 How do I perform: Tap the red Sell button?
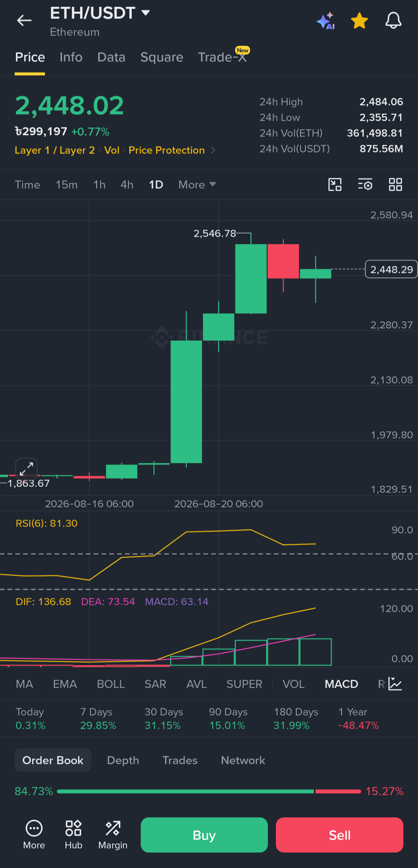click(340, 835)
